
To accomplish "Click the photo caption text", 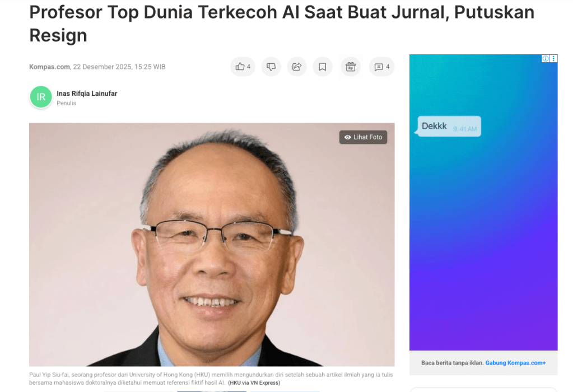I will [211, 379].
